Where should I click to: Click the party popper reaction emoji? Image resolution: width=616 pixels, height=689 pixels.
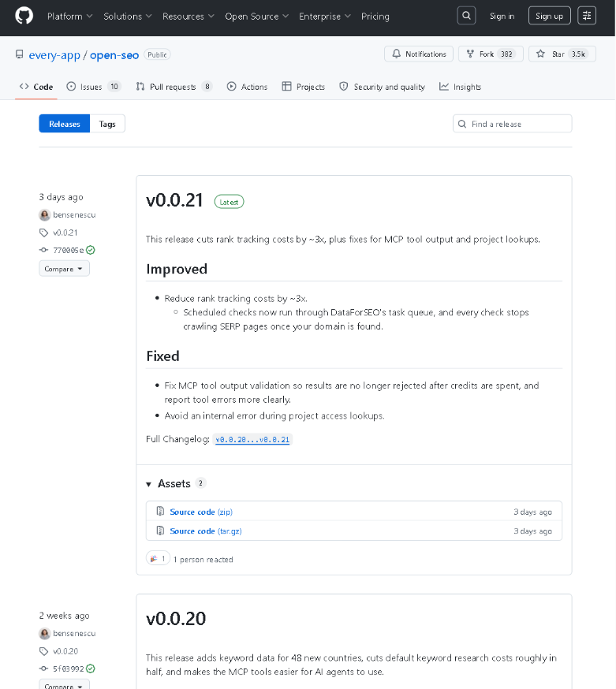tap(154, 558)
